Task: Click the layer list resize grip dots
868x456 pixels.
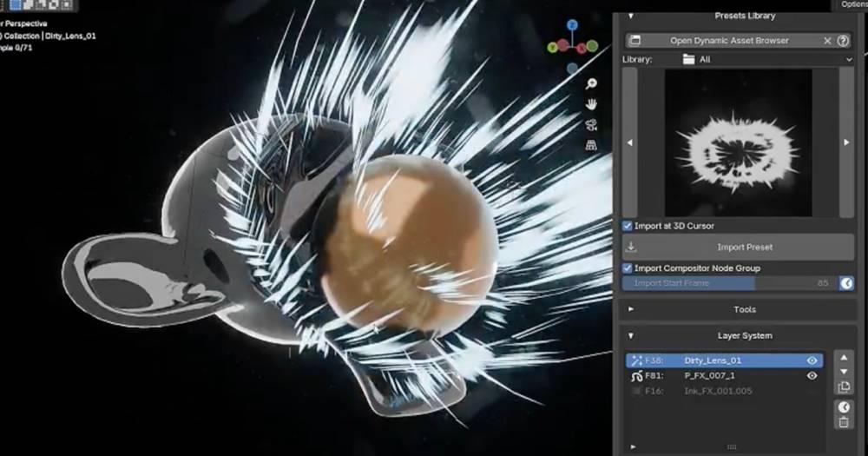Action: pos(731,446)
